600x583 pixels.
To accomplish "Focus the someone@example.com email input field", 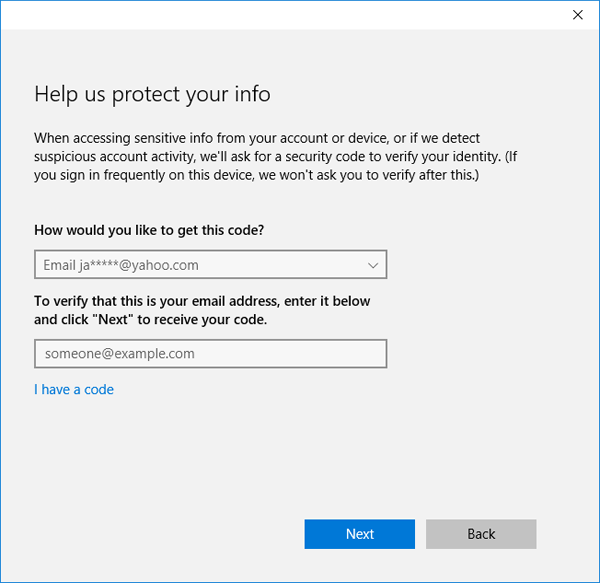I will pos(210,354).
